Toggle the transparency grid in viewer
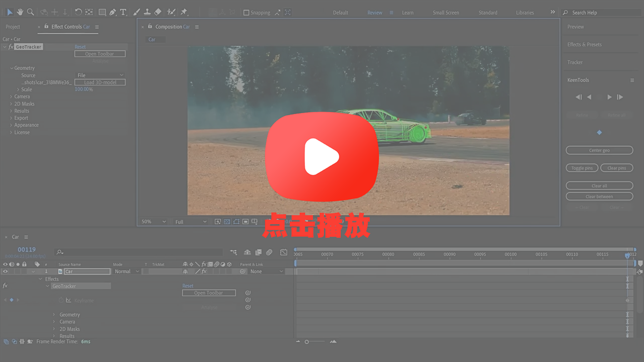This screenshot has width=644, height=362. pyautogui.click(x=227, y=222)
